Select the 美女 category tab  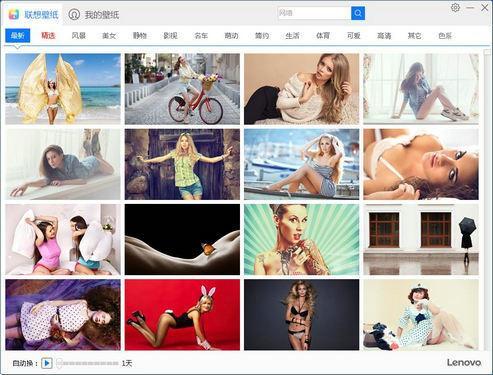tap(109, 35)
